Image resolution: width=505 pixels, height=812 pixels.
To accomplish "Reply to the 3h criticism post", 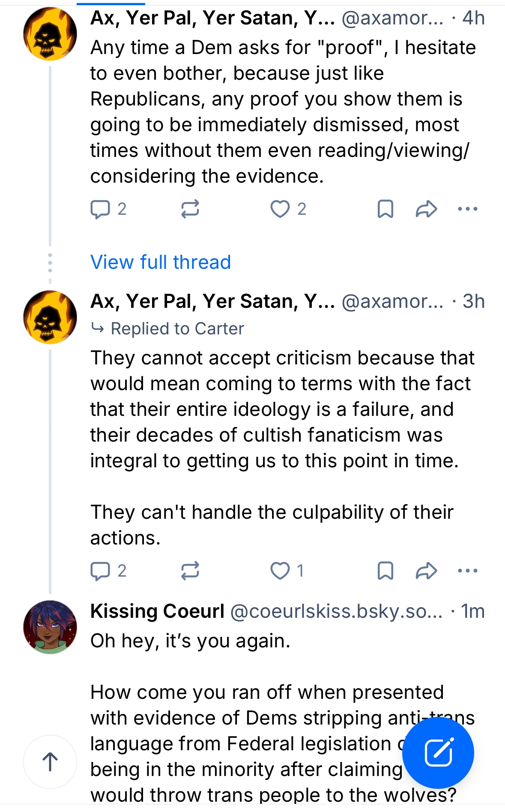I will (x=101, y=571).
